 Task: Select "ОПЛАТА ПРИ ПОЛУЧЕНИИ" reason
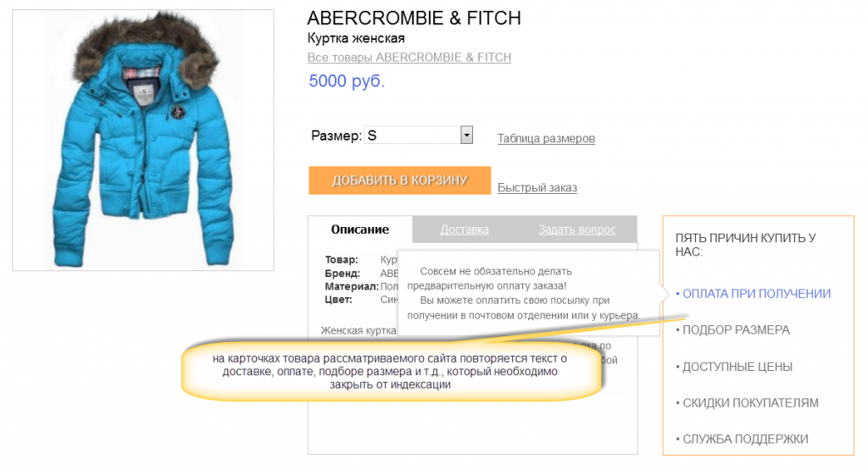(756, 294)
